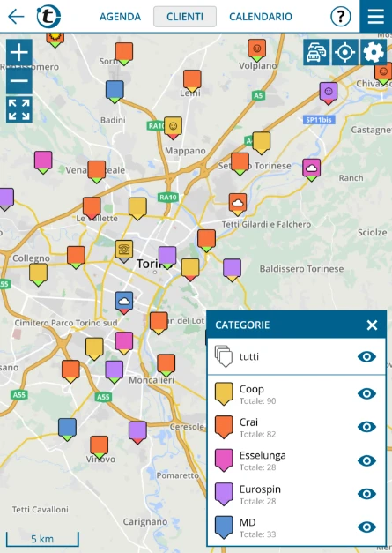Image resolution: width=392 pixels, height=553 pixels.
Task: Select orange pin at Leini
Action: pyautogui.click(x=192, y=81)
